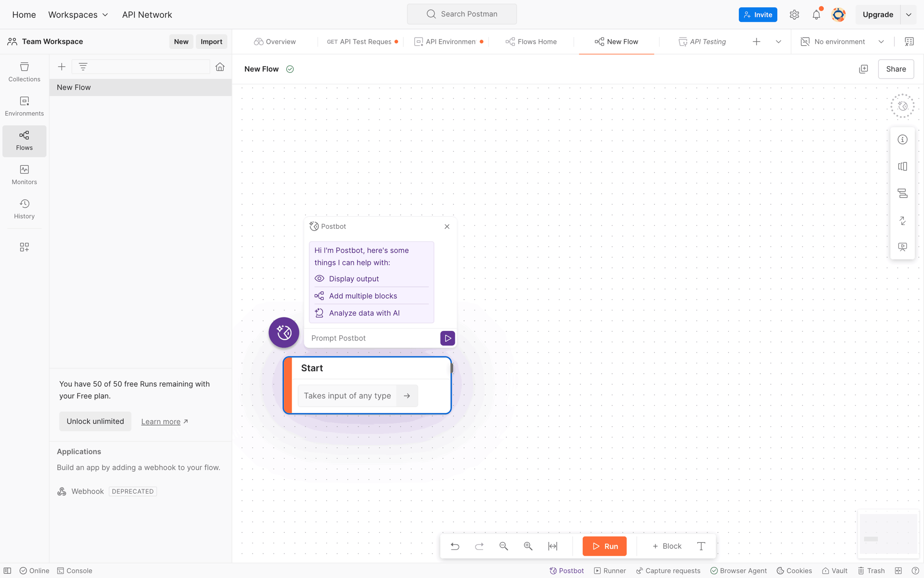The height and width of the screenshot is (578, 924).
Task: Open the settings gear icon
Action: tap(794, 14)
